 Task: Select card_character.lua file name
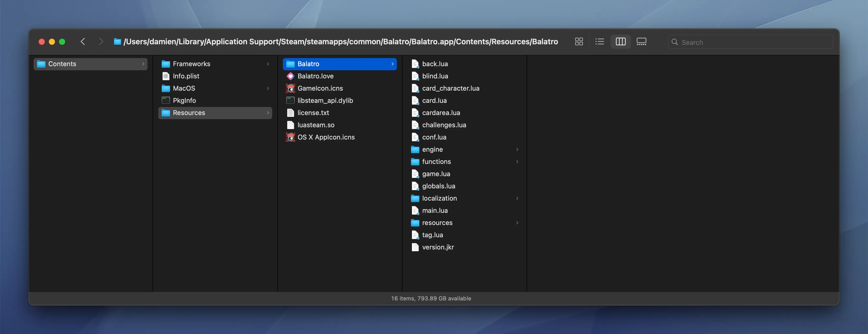tap(451, 88)
